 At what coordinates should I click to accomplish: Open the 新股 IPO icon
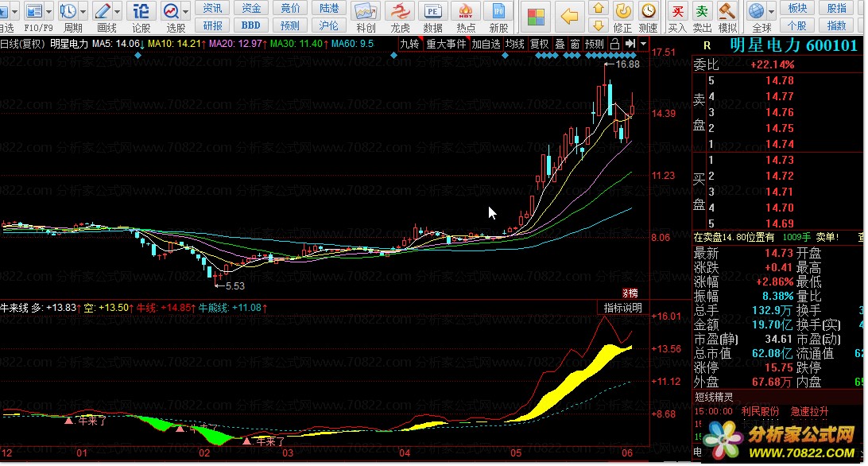point(498,11)
